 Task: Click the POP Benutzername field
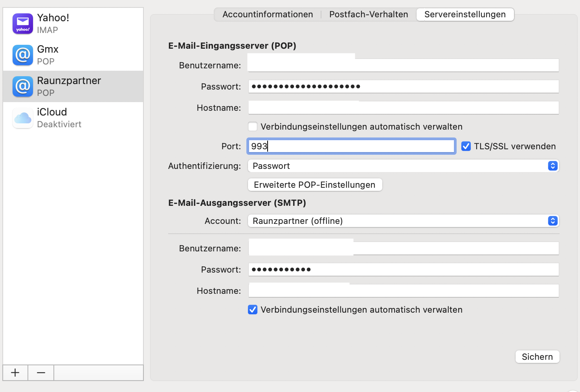403,65
